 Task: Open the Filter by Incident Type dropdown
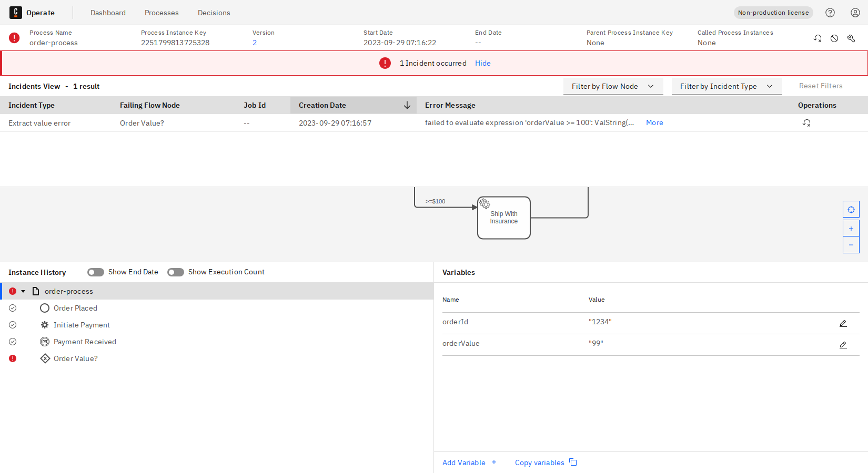click(726, 86)
